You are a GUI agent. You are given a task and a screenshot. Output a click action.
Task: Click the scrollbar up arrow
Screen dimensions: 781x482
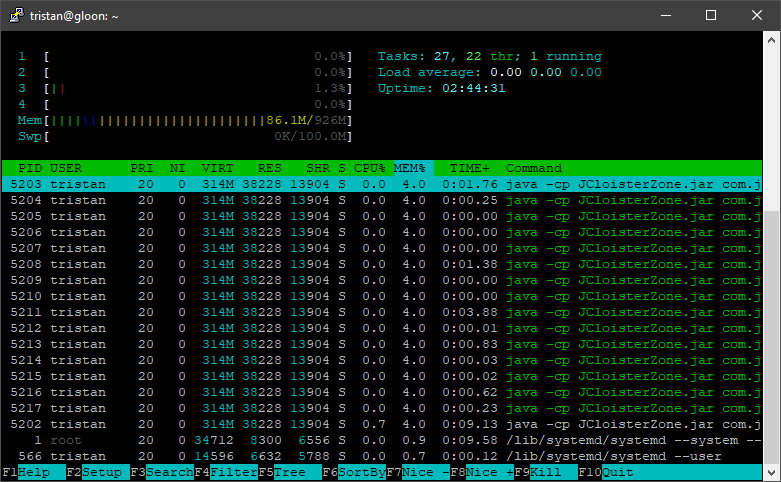pyautogui.click(x=771, y=41)
